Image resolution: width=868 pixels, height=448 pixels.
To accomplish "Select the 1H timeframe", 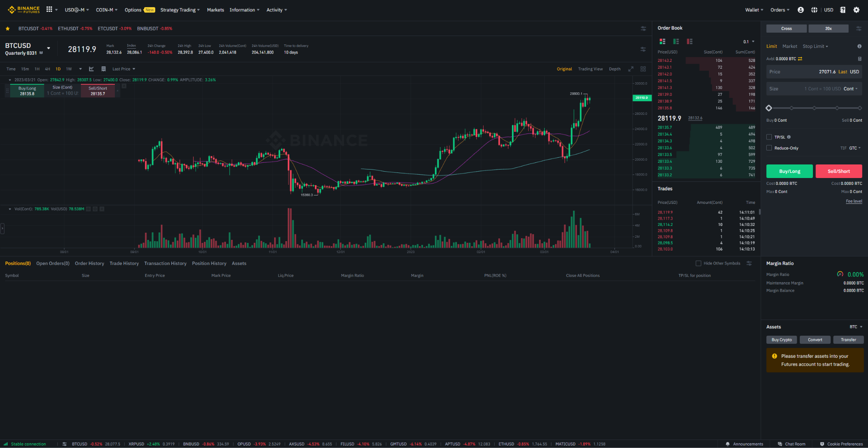I will [x=37, y=69].
